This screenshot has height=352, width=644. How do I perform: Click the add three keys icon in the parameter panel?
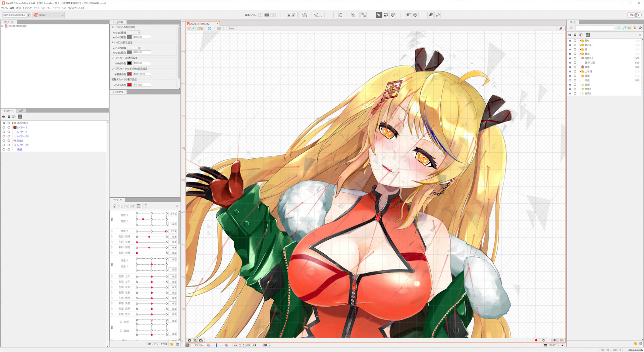[126, 206]
